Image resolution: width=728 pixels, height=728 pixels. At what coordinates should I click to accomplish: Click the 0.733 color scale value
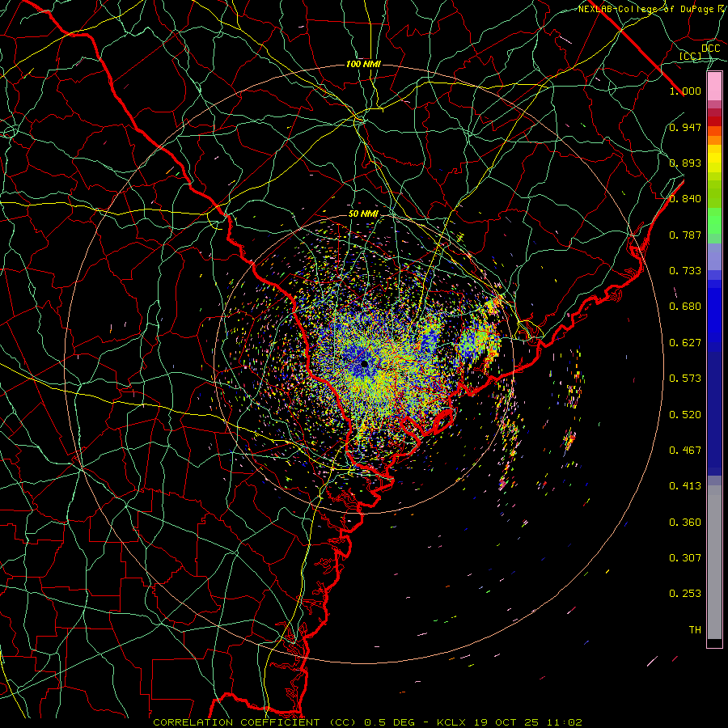click(x=685, y=271)
